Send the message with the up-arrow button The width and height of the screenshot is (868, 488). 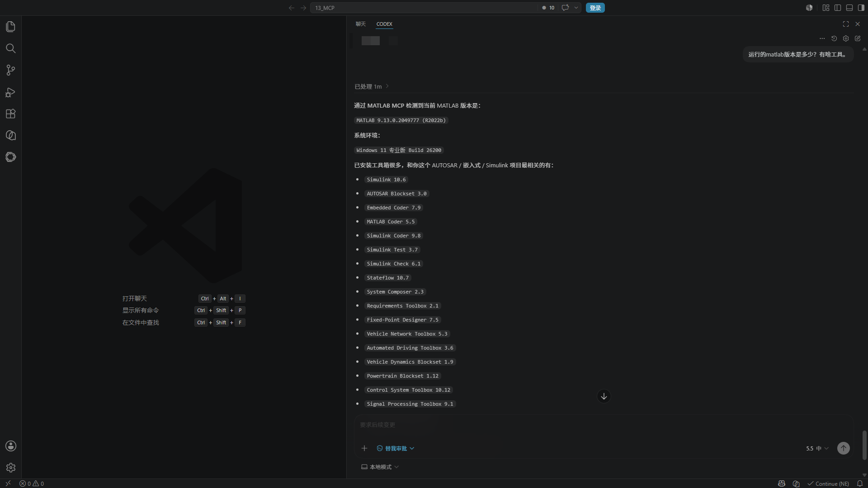(x=844, y=448)
